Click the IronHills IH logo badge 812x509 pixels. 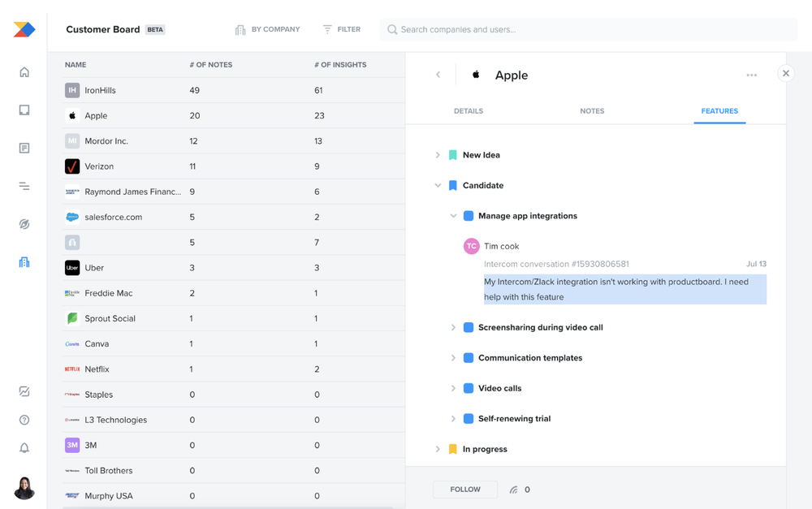coord(72,90)
